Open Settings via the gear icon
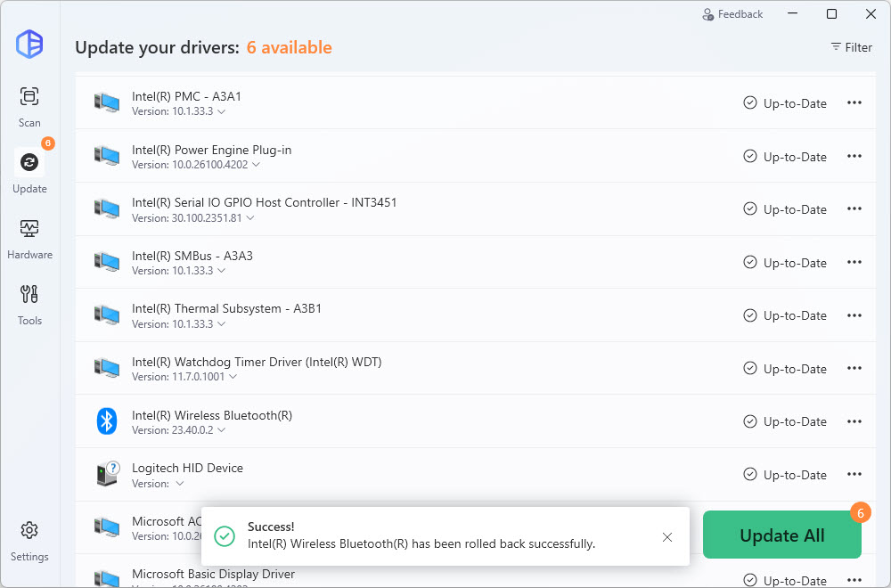The height and width of the screenshot is (588, 891). pyautogui.click(x=29, y=540)
